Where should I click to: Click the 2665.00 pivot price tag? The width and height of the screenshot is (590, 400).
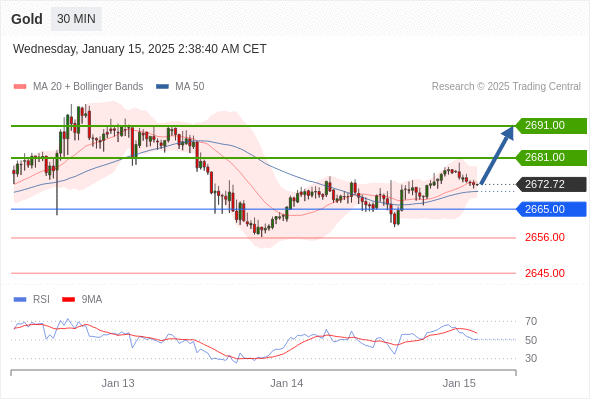point(551,209)
